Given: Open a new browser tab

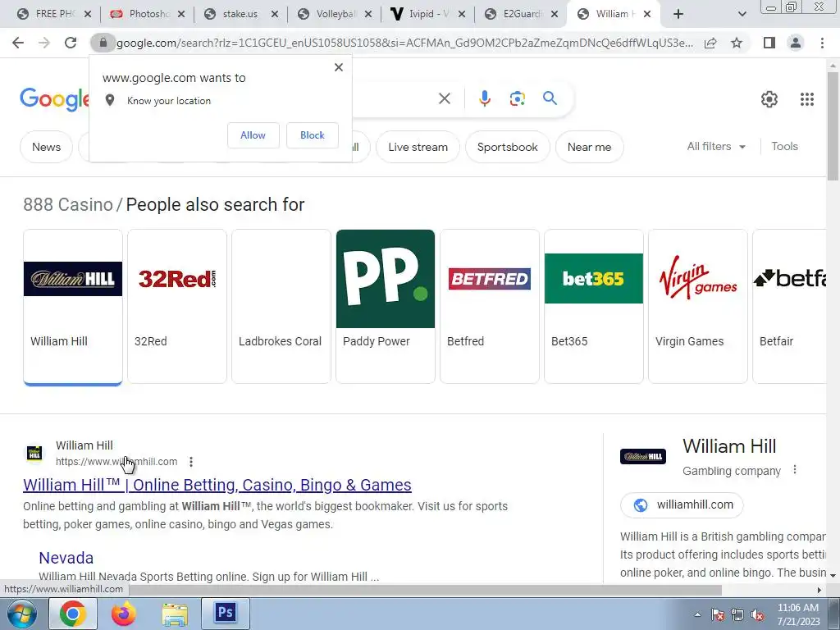Looking at the screenshot, I should [678, 14].
